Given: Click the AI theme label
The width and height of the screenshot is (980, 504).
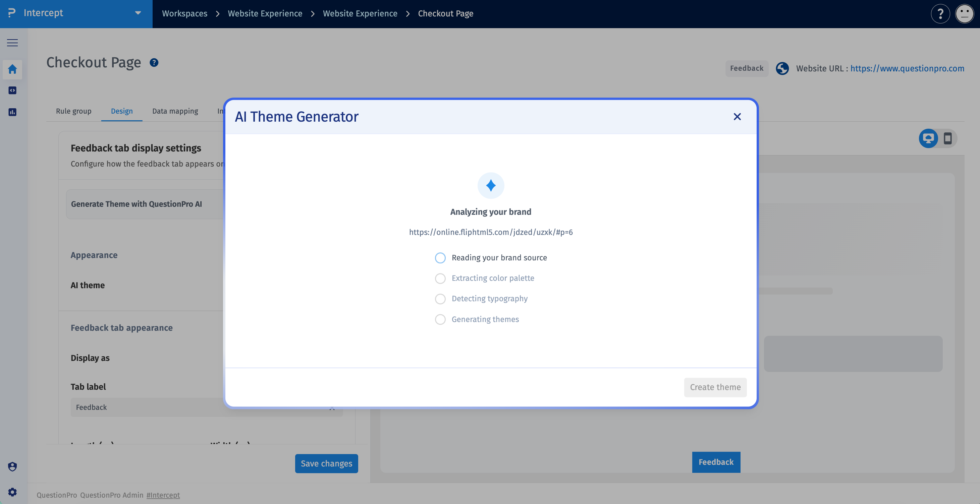Looking at the screenshot, I should (x=88, y=286).
